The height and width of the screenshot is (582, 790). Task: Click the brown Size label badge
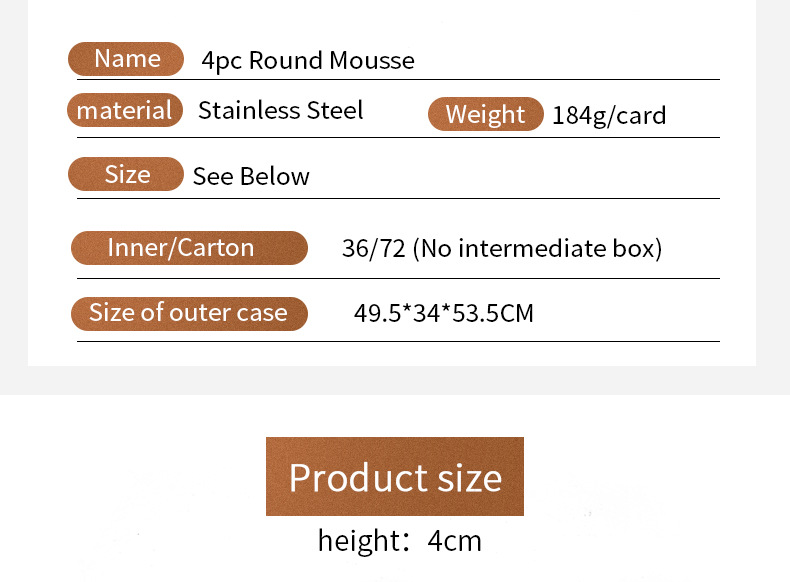[x=126, y=174]
